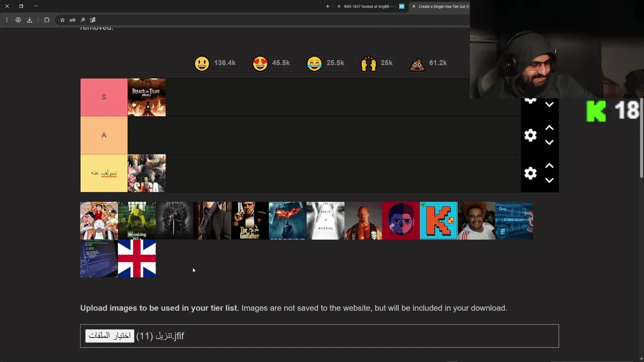Move the A tier row down

coord(549,142)
